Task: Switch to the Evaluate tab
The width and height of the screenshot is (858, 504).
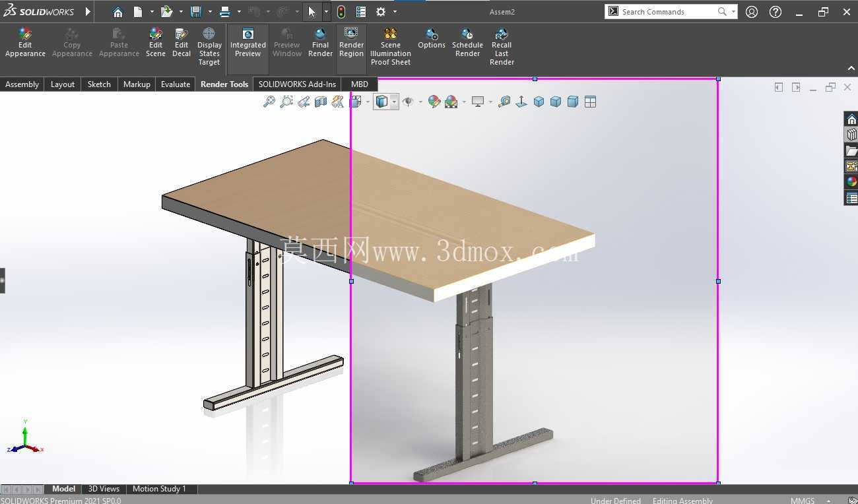Action: (176, 84)
